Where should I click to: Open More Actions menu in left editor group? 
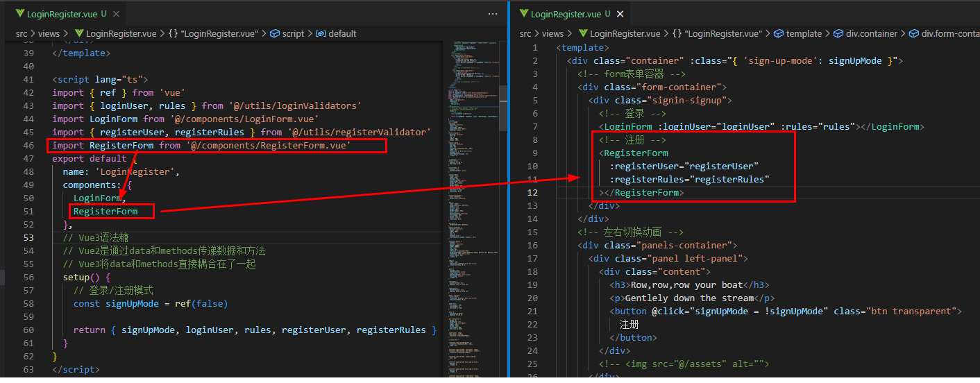coord(493,13)
